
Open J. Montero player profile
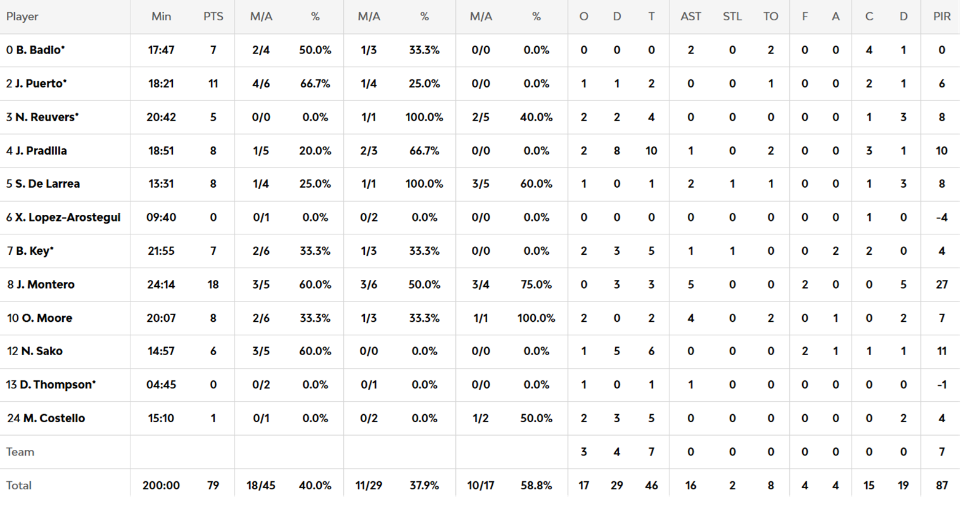45,284
